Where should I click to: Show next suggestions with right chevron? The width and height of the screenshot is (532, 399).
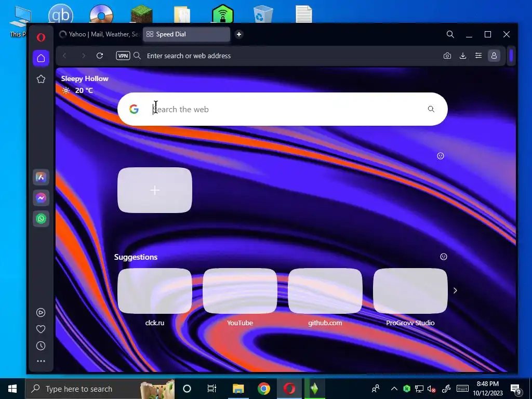point(455,291)
